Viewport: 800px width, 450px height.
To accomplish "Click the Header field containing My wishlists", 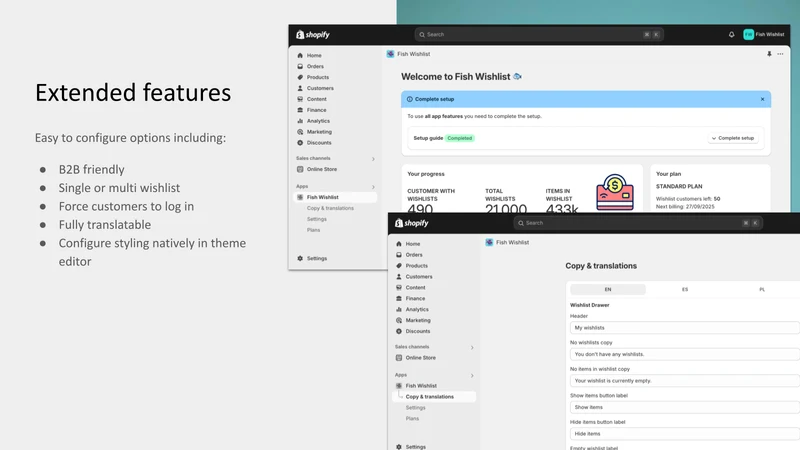I will (x=685, y=328).
